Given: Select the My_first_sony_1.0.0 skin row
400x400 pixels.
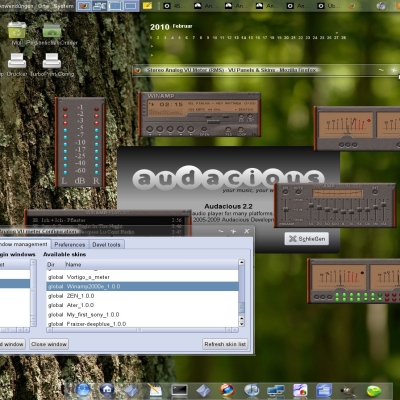Looking at the screenshot, I should 142,314.
